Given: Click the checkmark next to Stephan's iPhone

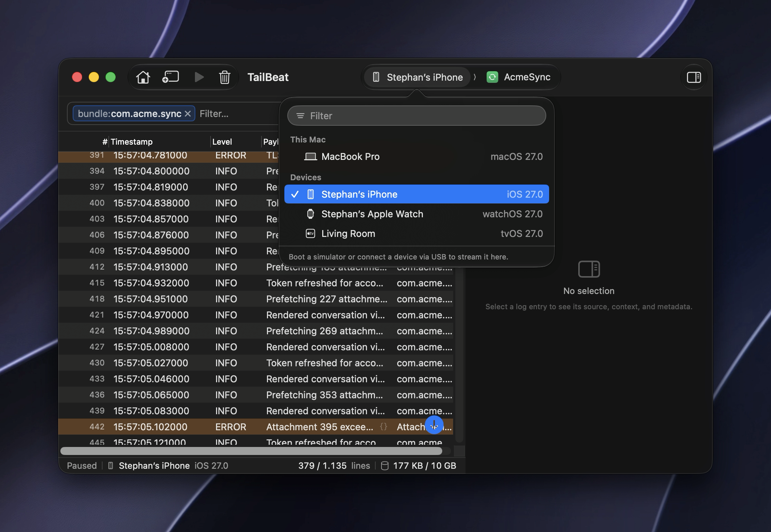Looking at the screenshot, I should tap(295, 194).
